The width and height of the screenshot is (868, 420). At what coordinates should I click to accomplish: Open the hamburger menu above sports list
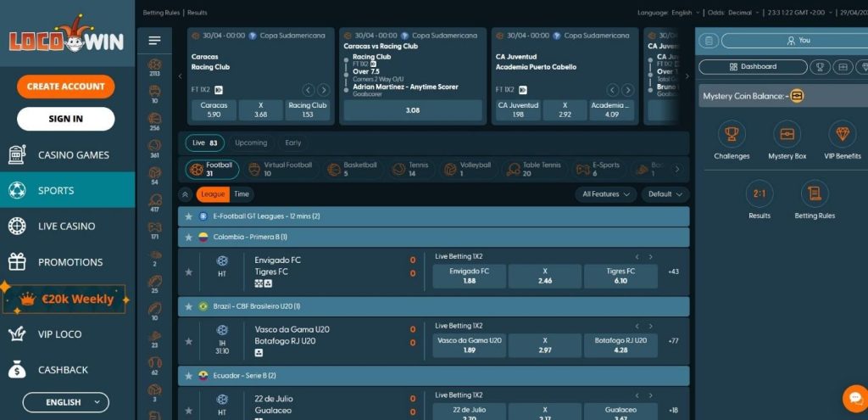154,41
